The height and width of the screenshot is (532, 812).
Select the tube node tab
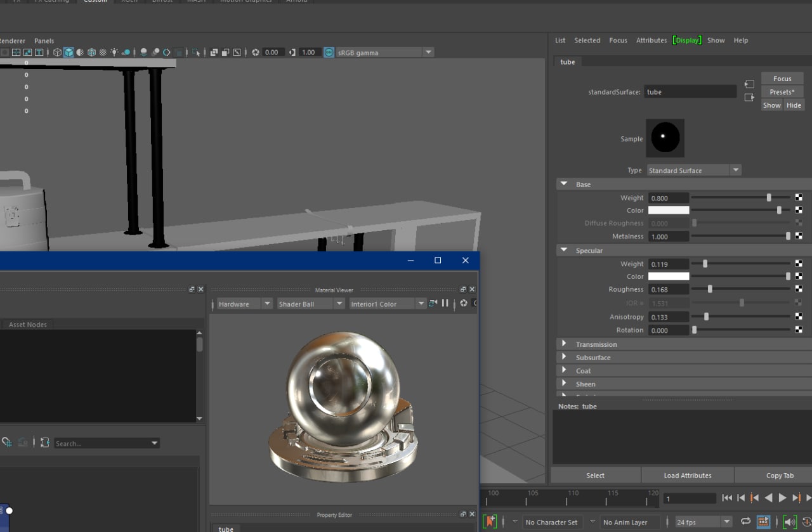[x=568, y=62]
